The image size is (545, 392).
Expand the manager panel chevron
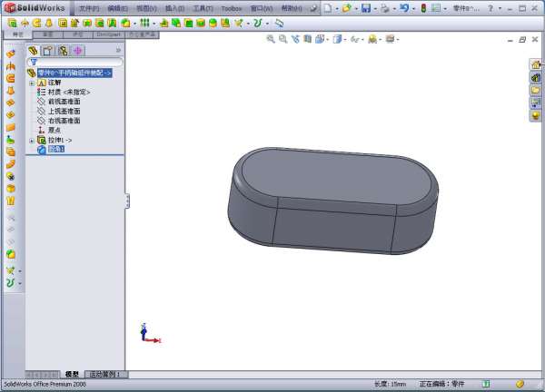coord(118,50)
